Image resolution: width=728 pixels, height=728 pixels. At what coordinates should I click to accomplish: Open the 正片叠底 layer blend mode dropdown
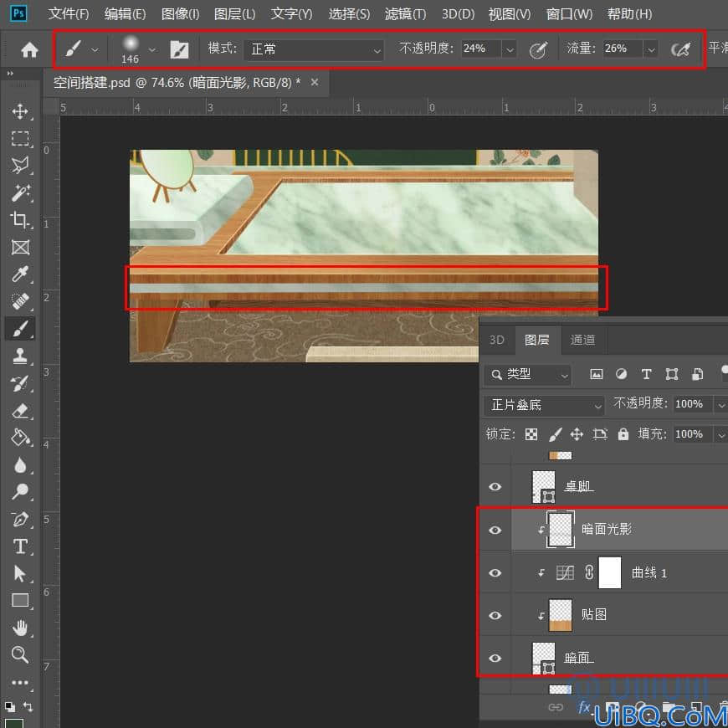pyautogui.click(x=544, y=405)
